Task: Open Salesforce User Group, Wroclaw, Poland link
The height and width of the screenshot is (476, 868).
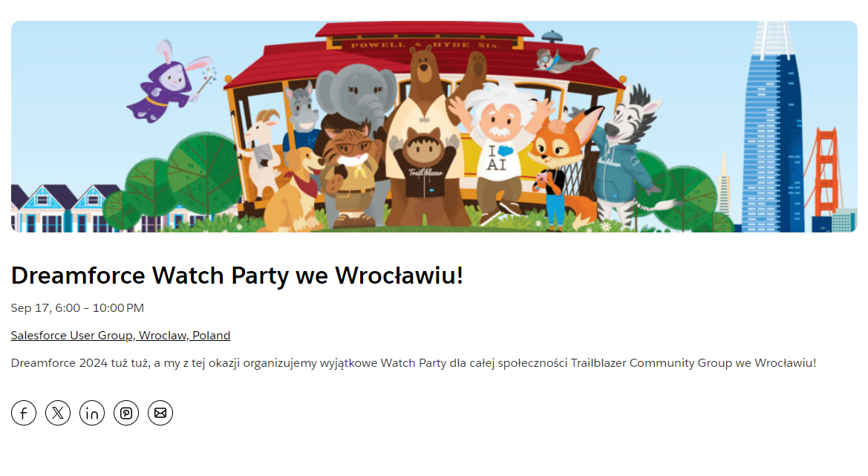Action: click(x=121, y=336)
